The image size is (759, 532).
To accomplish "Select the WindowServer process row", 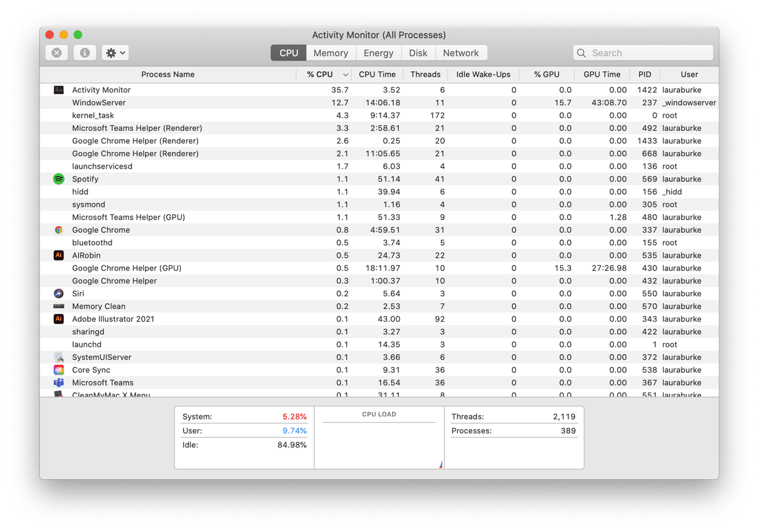I will click(379, 103).
